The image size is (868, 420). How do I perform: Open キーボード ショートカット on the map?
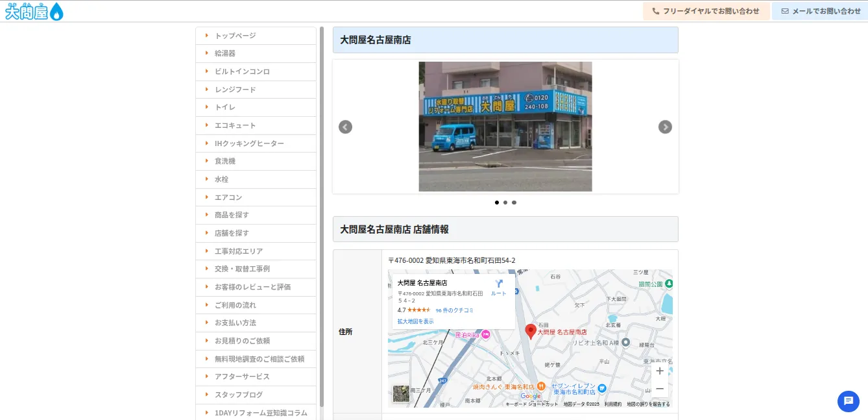pos(532,404)
